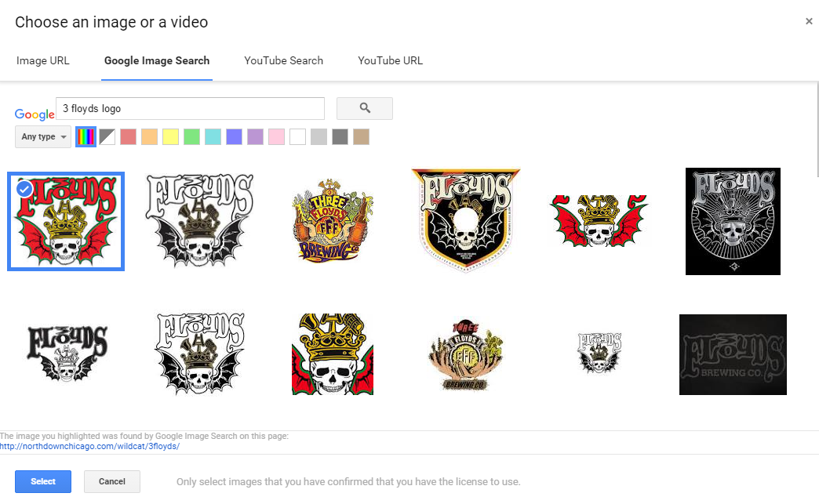Filter images by white color

click(297, 137)
